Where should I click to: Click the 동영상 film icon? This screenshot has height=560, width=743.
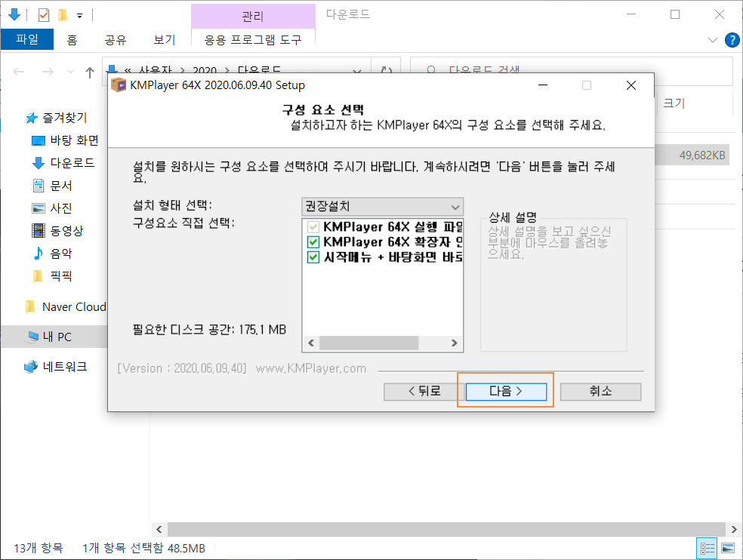tap(39, 231)
